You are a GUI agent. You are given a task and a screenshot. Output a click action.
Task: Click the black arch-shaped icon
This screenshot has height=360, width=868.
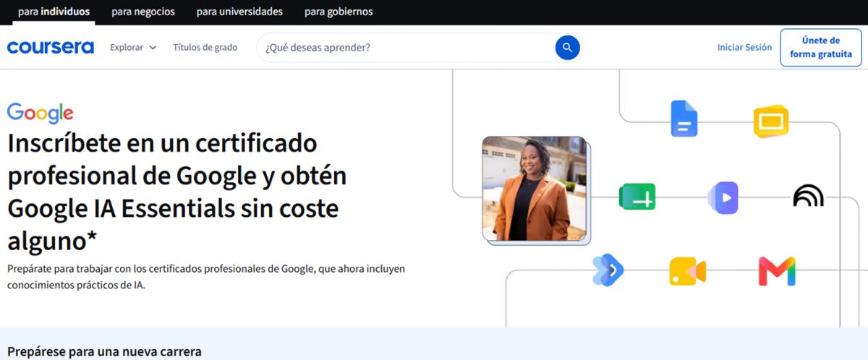[808, 196]
